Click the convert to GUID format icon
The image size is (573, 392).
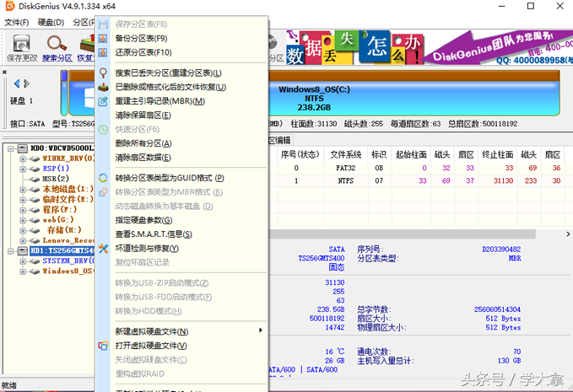tap(103, 178)
